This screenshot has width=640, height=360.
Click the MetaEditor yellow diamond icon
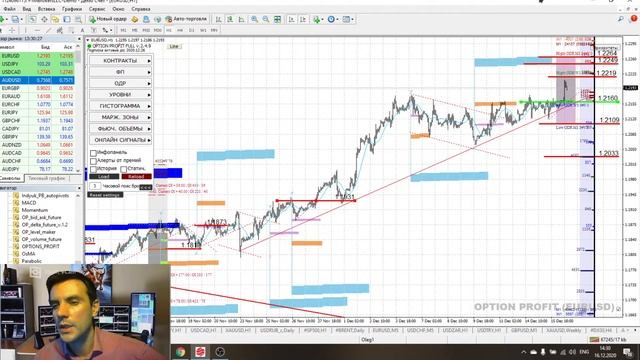[135, 19]
